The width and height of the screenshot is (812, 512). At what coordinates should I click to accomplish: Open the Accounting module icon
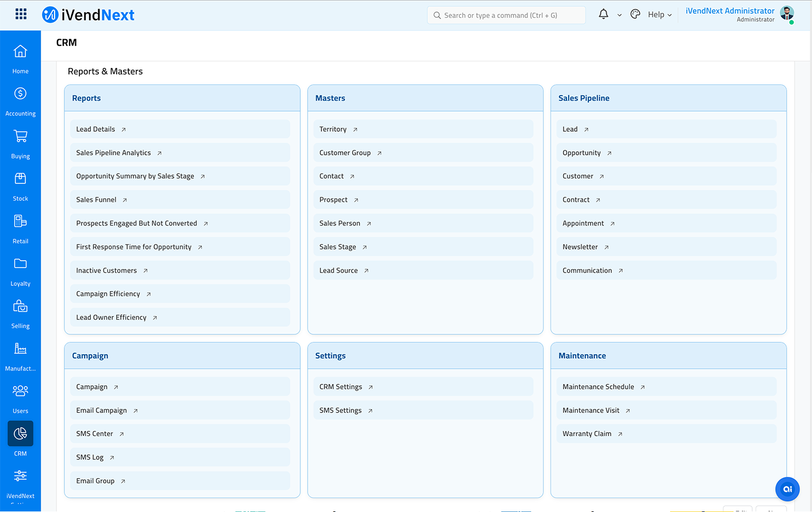tap(20, 93)
